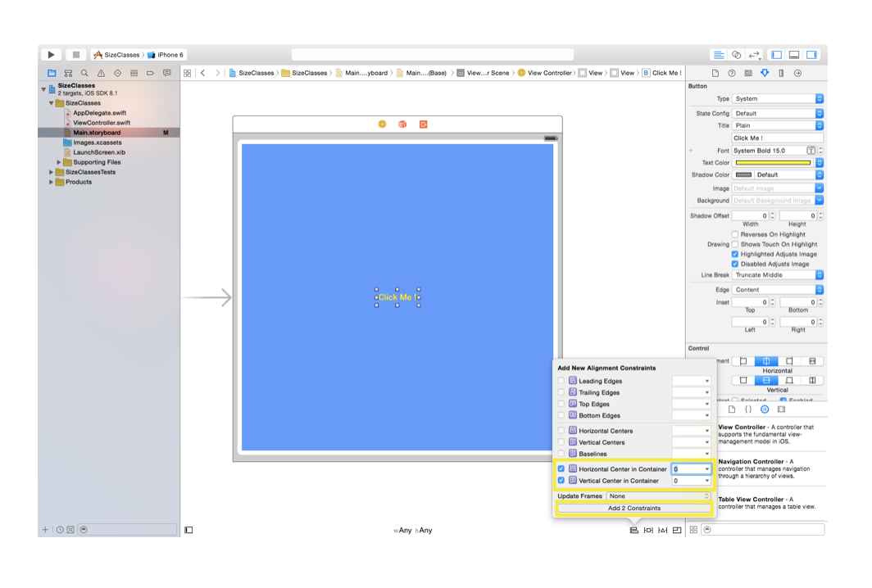872x588 pixels.
Task: Open the Connections inspector
Action: [797, 74]
